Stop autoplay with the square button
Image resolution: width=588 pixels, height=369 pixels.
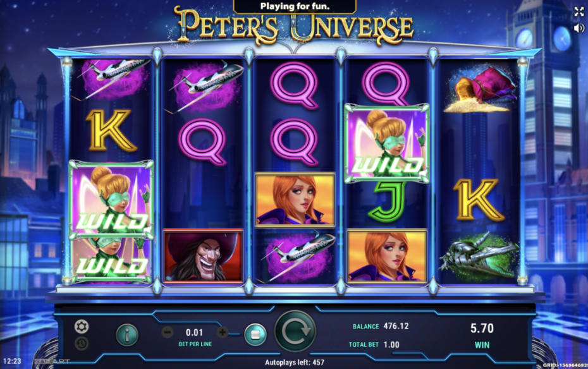pos(255,334)
